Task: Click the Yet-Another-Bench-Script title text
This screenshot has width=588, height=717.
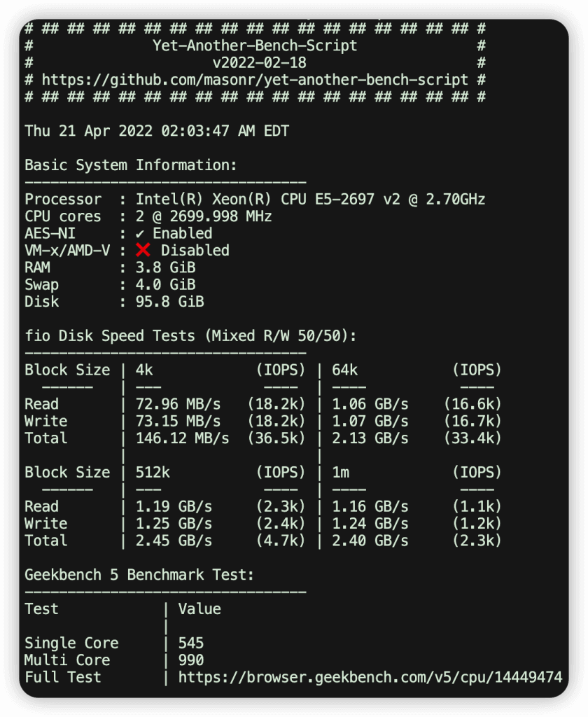Action: (255, 46)
